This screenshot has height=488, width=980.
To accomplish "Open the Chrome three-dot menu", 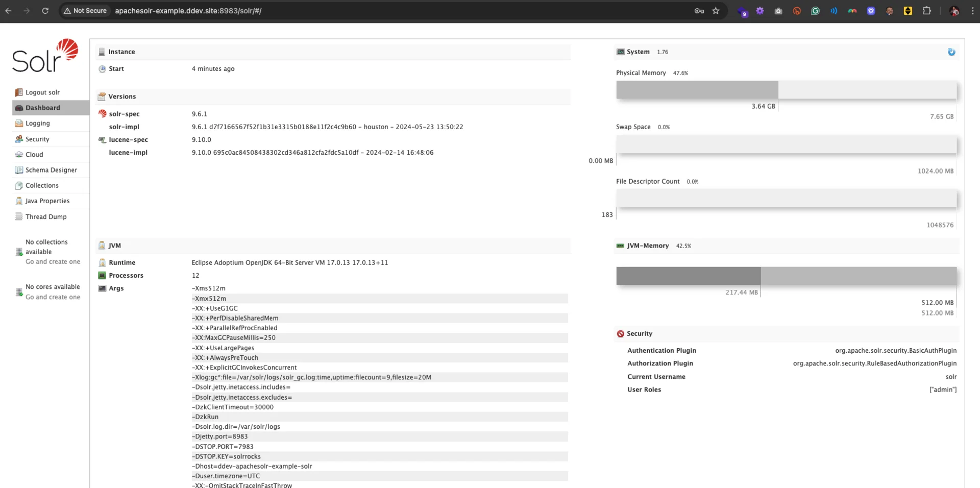I will pyautogui.click(x=972, y=11).
